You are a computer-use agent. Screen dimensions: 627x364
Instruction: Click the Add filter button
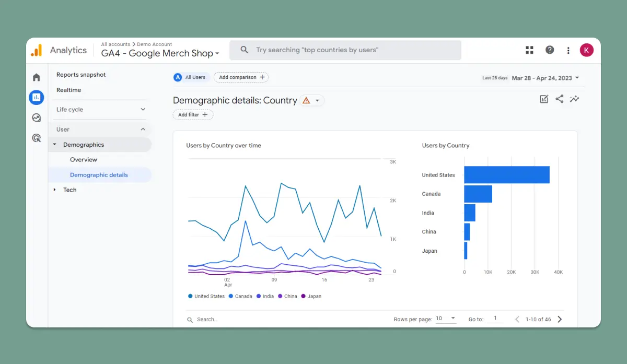point(193,115)
